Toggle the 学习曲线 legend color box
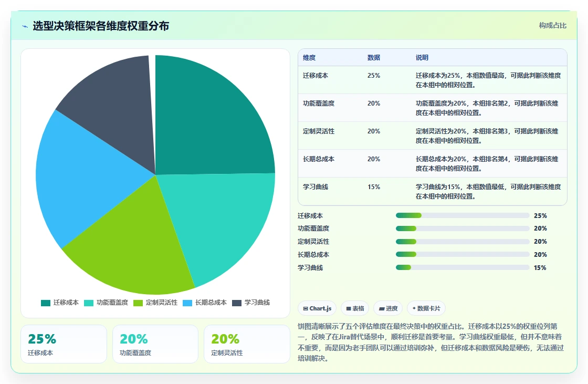 tap(237, 303)
